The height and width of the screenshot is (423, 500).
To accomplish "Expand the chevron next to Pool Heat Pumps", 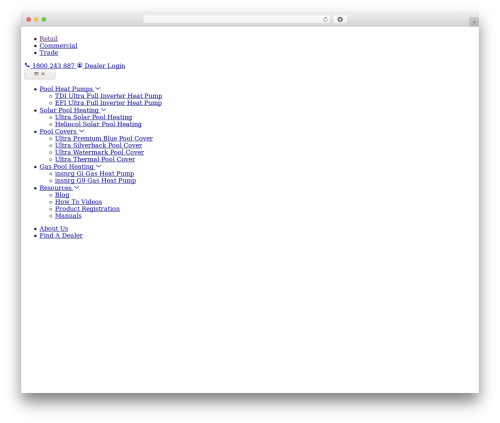I will tap(98, 89).
